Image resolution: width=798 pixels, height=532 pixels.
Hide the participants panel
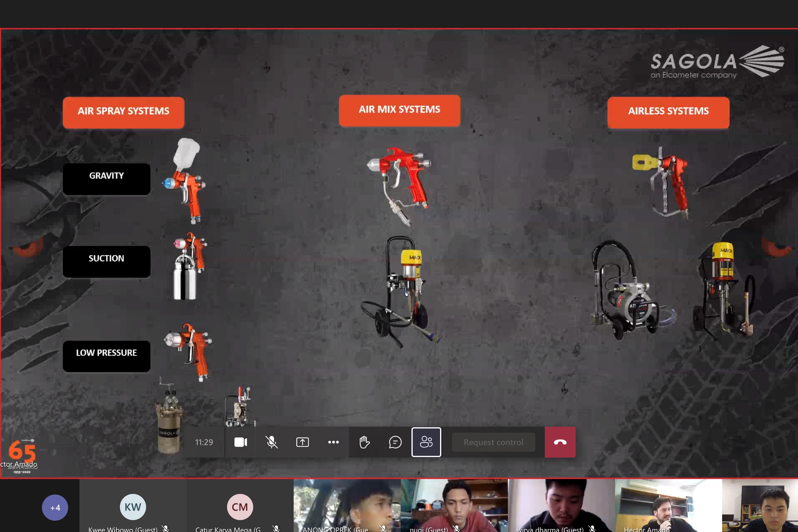pyautogui.click(x=426, y=442)
